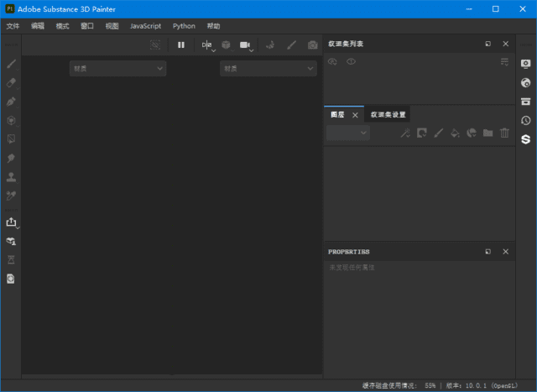Select the Paint brush tool in left toolbar
The width and height of the screenshot is (537, 392).
12,64
